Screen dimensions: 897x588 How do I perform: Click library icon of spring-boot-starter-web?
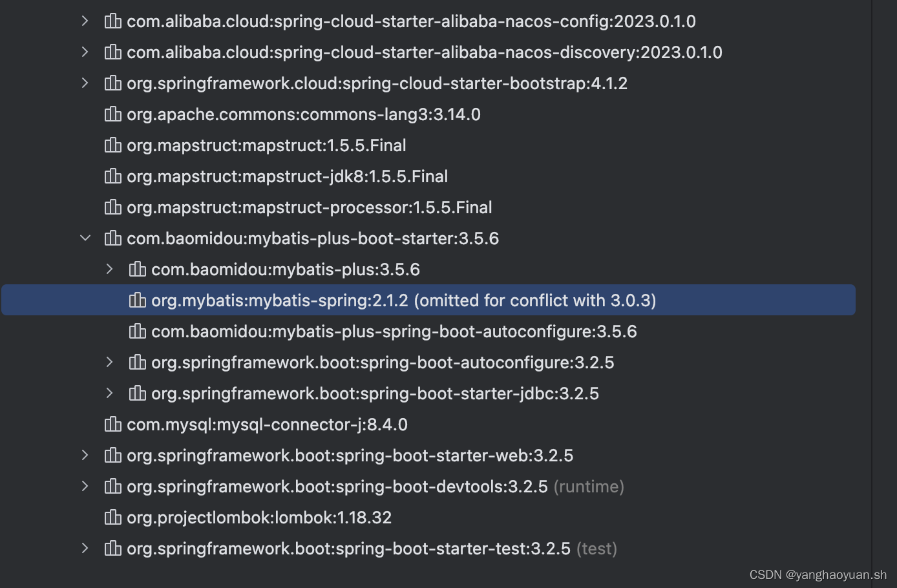pos(113,456)
